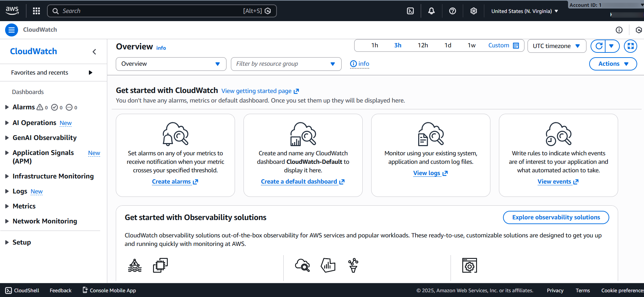Open the View events link
Image resolution: width=644 pixels, height=297 pixels.
(558, 182)
